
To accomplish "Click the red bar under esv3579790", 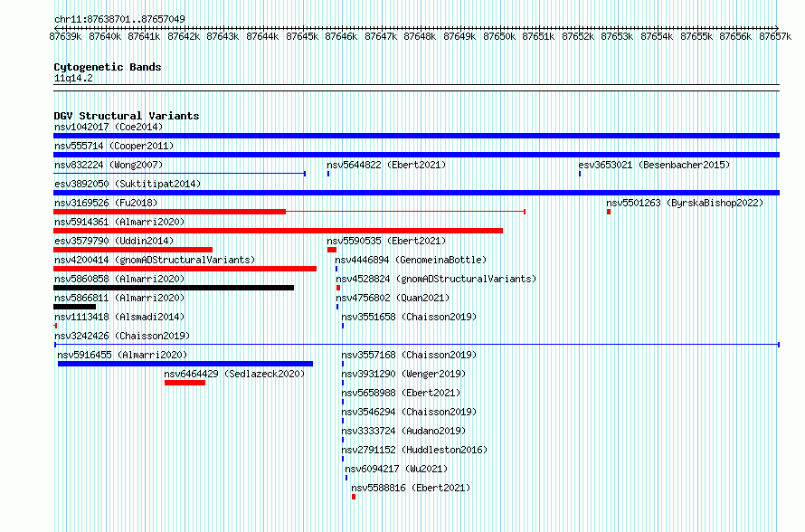I will (133, 250).
